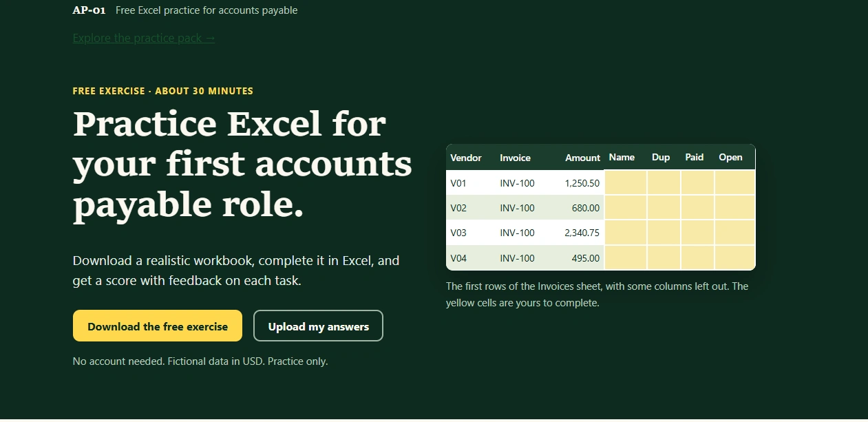Click the amount 1,250.50
The image size is (868, 422).
[x=582, y=183]
